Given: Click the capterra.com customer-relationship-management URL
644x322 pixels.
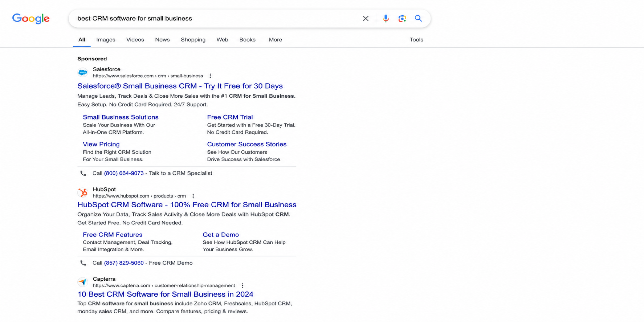Looking at the screenshot, I should (164, 286).
